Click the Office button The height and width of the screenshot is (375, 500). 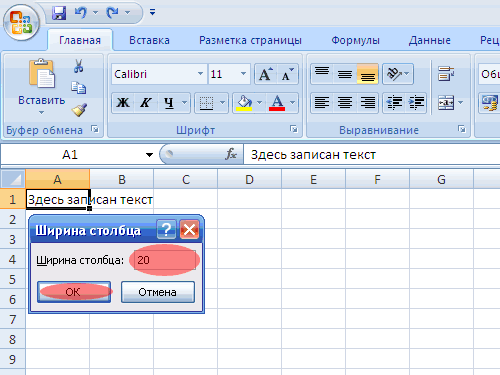tap(21, 22)
